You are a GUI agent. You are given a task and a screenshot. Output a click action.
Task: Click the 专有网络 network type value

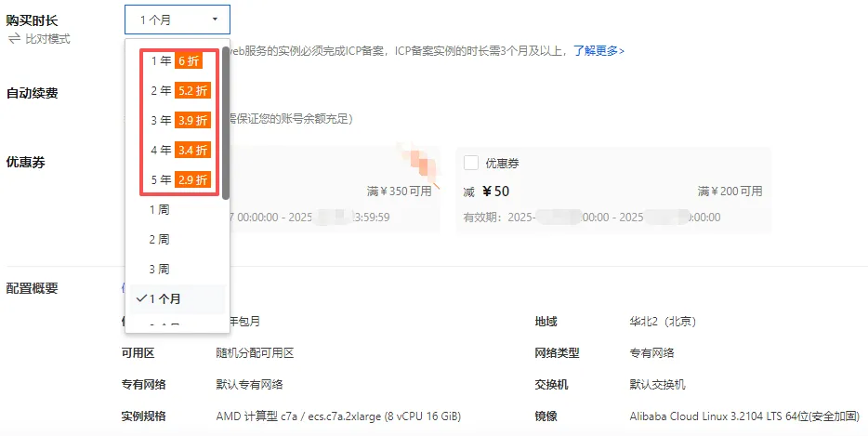[x=651, y=353]
